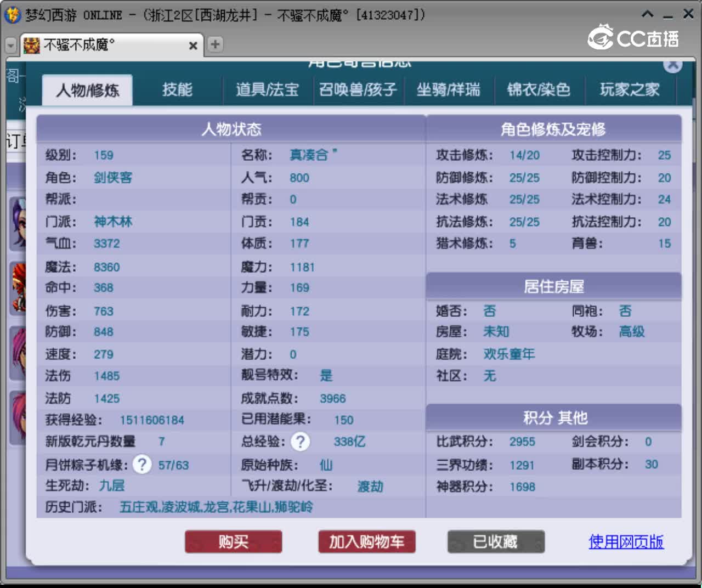702x588 pixels.
Task: Click the tab list dropdown arrow
Action: (x=11, y=45)
